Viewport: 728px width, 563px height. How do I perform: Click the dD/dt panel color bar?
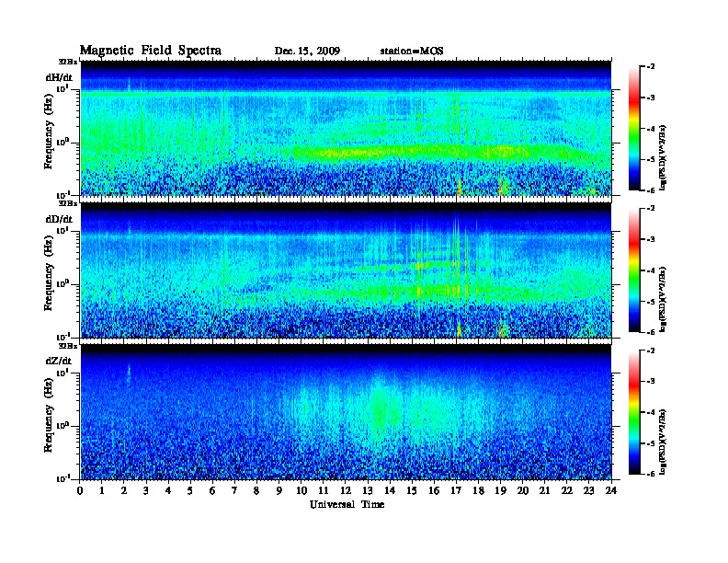(x=633, y=270)
